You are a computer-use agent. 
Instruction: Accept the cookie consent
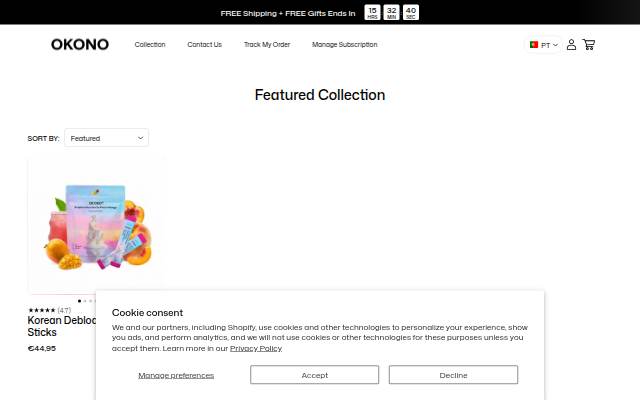(x=314, y=375)
